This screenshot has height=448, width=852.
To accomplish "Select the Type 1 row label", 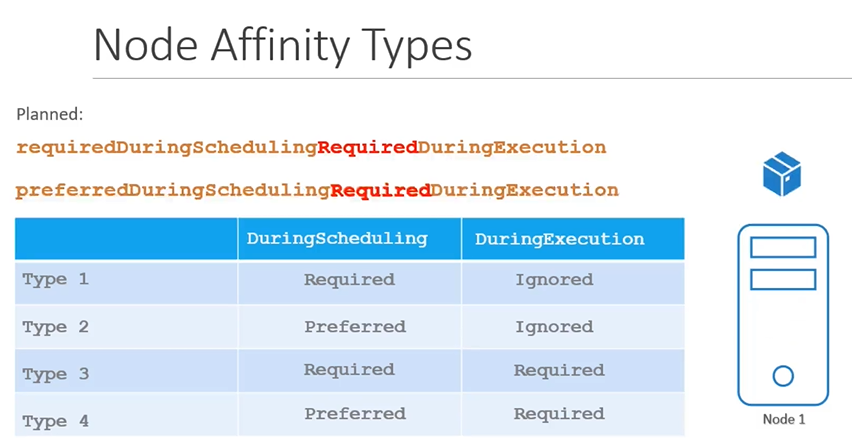I will click(56, 280).
